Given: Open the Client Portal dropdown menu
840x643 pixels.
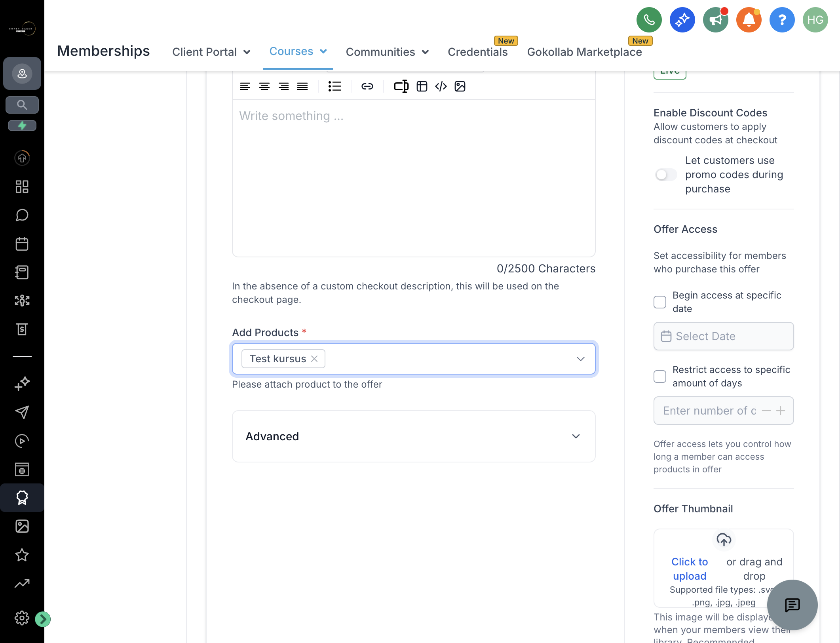Looking at the screenshot, I should pyautogui.click(x=211, y=52).
